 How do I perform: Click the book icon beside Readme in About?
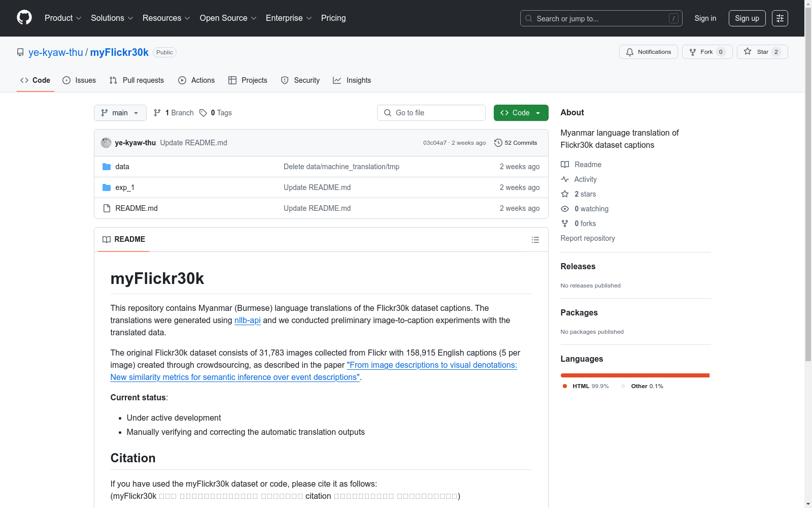tap(565, 165)
